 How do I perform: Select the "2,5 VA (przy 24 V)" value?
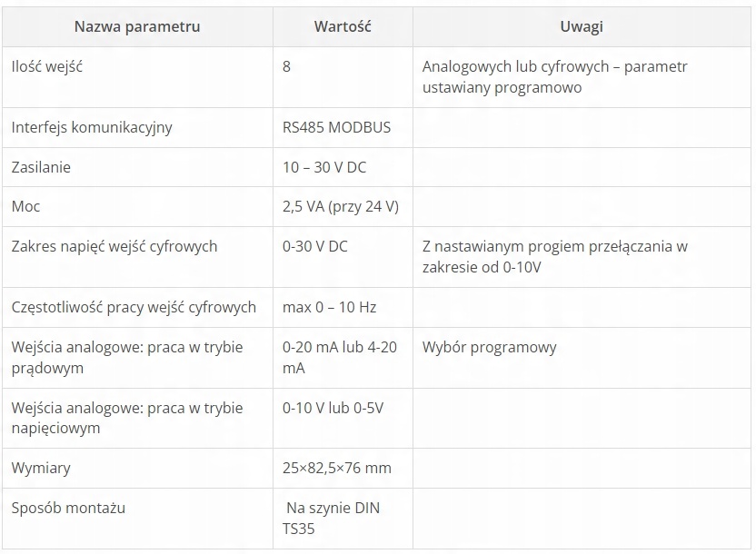(341, 206)
